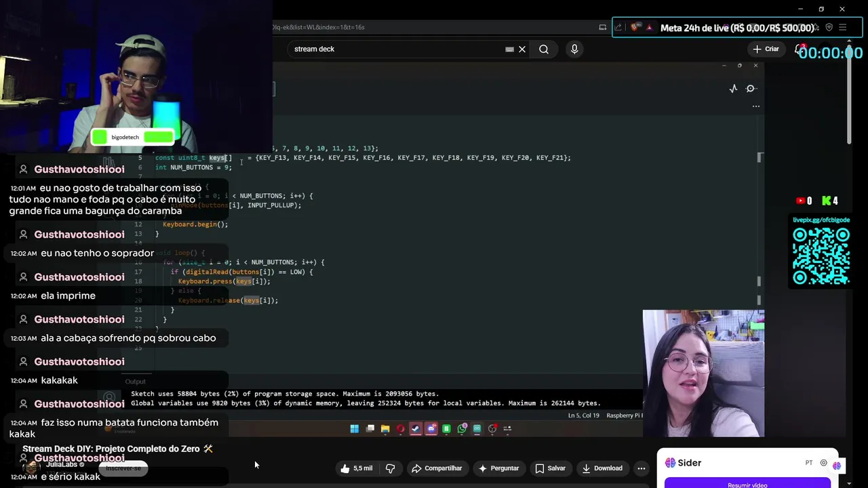Click Salvar to save the video
The width and height of the screenshot is (868, 488).
550,468
